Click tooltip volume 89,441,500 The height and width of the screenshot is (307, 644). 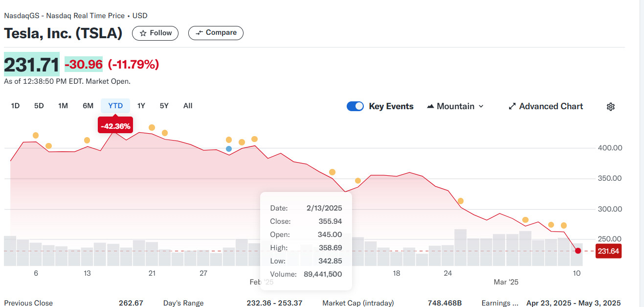click(323, 274)
